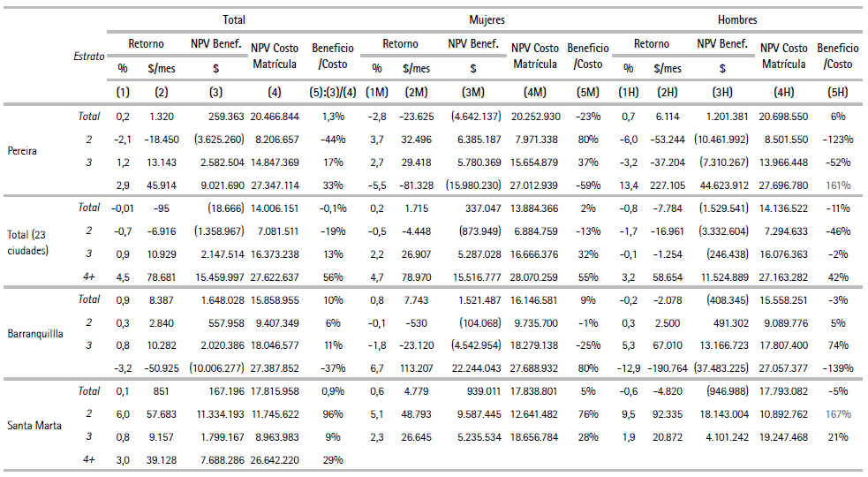The width and height of the screenshot is (868, 477).
Task: Click the 26.642.220 cost cell
Action: click(275, 460)
